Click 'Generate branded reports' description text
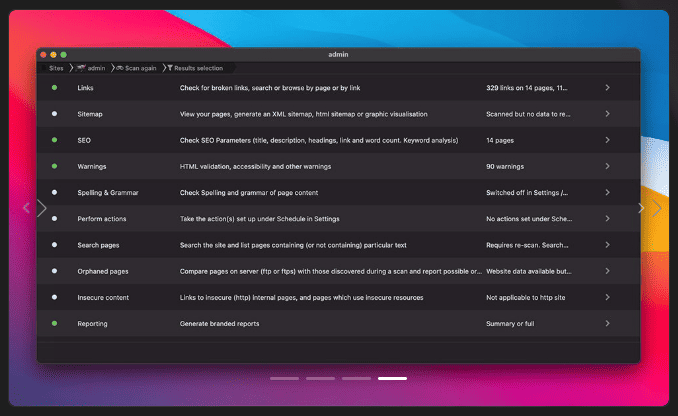678x416 pixels. pyautogui.click(x=219, y=324)
